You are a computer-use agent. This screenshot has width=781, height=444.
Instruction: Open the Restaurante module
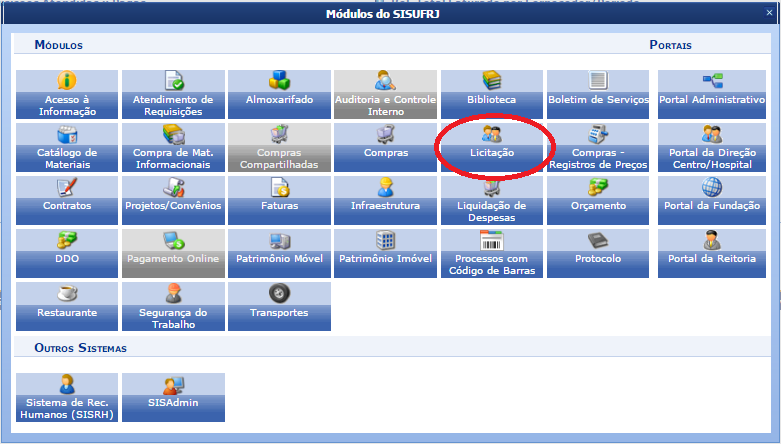point(67,305)
